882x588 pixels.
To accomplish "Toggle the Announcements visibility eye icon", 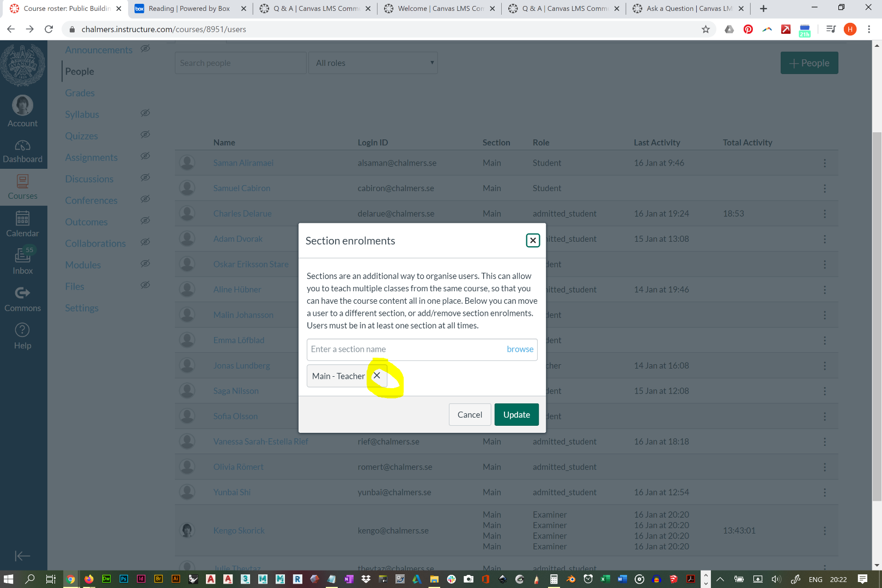I will [x=145, y=48].
